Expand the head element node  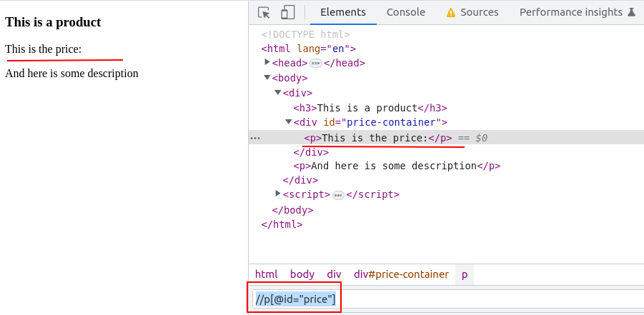267,62
